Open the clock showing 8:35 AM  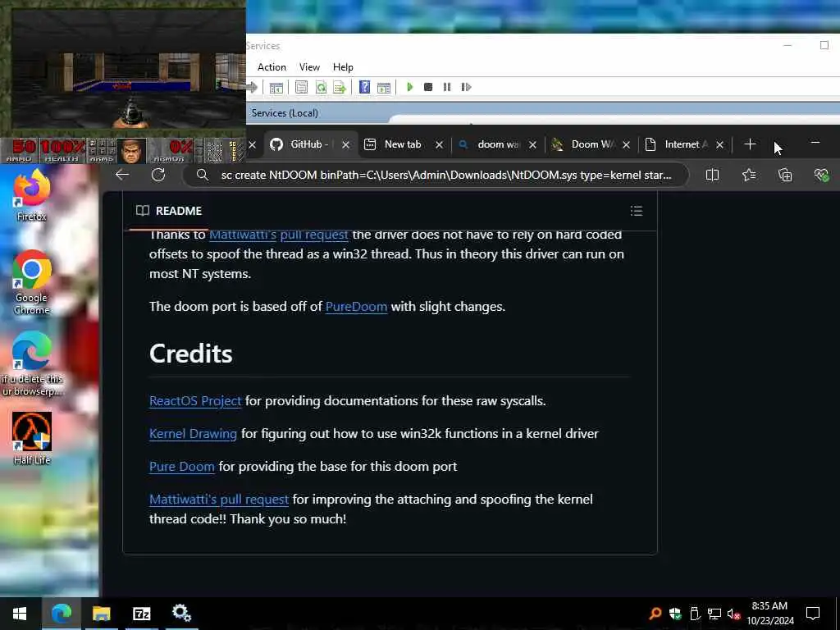click(769, 614)
